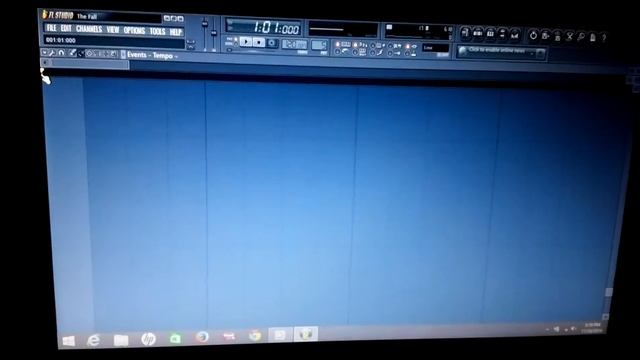Switch to FL Studio taskbar button
Viewport: 640px width, 360px height.
(306, 334)
